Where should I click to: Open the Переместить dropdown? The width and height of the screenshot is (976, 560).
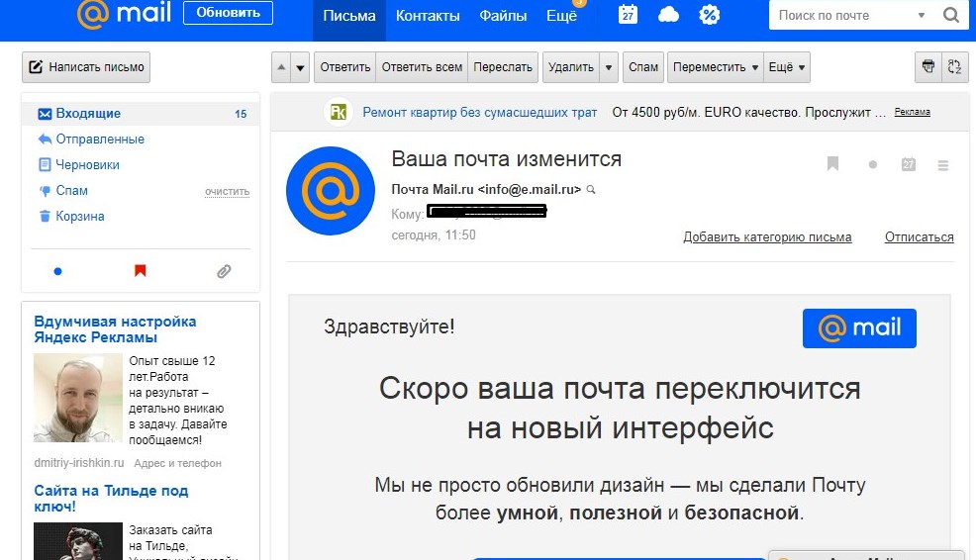715,67
